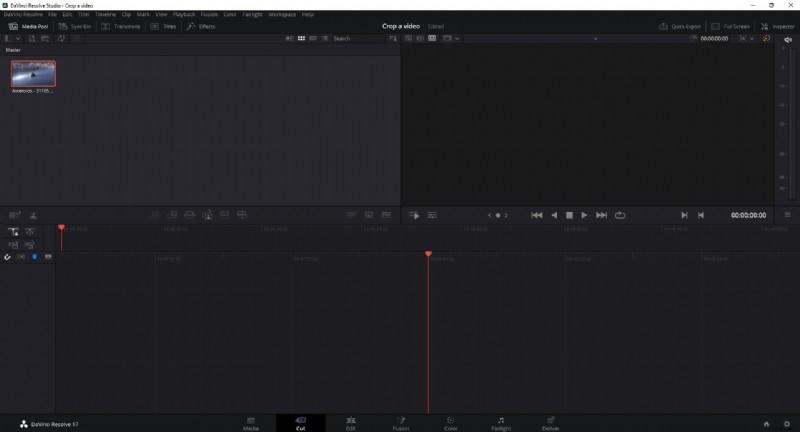800x432 pixels.
Task: Click the Place on Top icon
Action: pos(224,215)
